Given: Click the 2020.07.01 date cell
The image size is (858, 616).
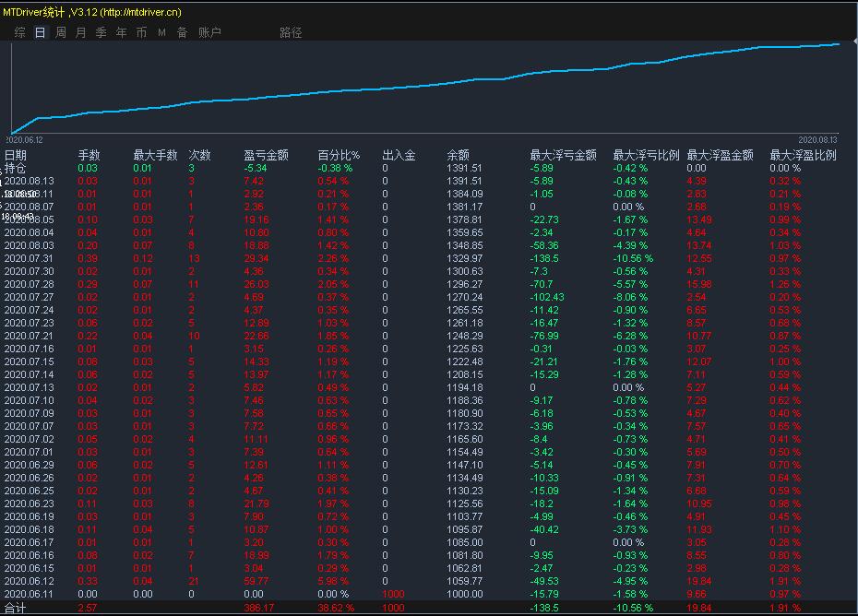Looking at the screenshot, I should pyautogui.click(x=29, y=452).
